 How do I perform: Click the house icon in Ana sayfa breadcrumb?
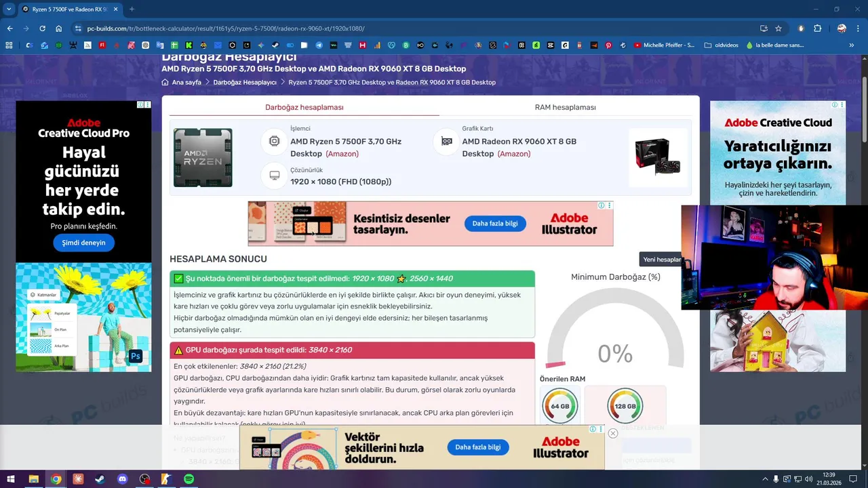pos(165,82)
